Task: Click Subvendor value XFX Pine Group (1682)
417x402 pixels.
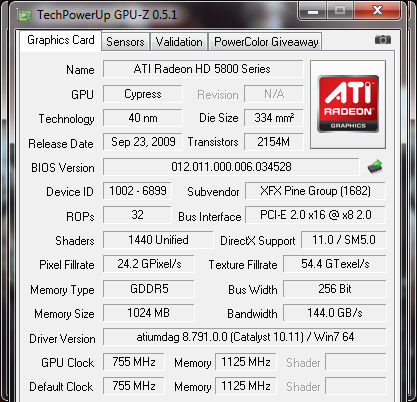Action: click(315, 191)
